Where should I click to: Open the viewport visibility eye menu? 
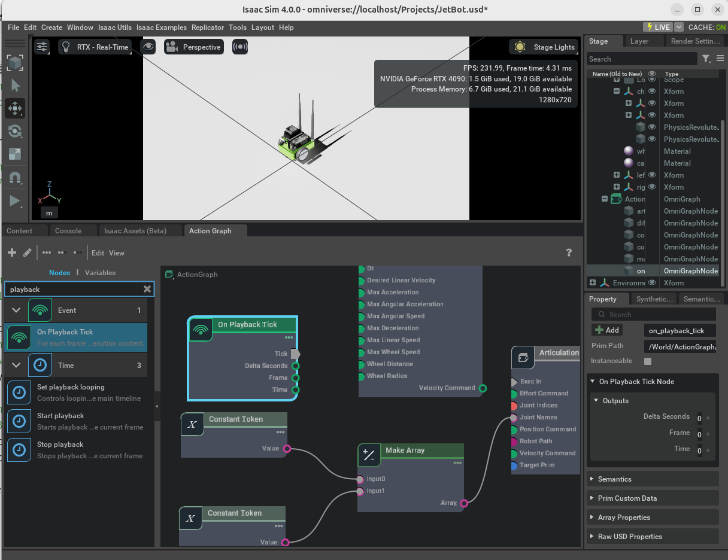click(x=148, y=47)
